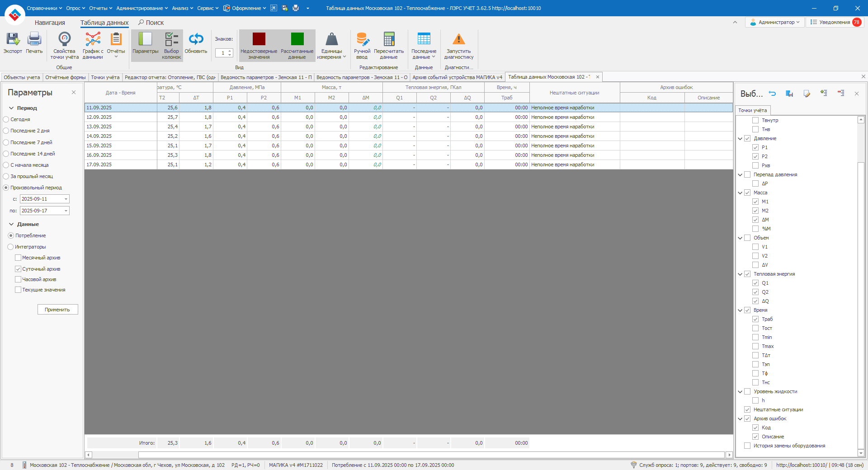The image size is (868, 470).
Task: Click the dark red Недостоверные значения swatch
Action: (259, 39)
